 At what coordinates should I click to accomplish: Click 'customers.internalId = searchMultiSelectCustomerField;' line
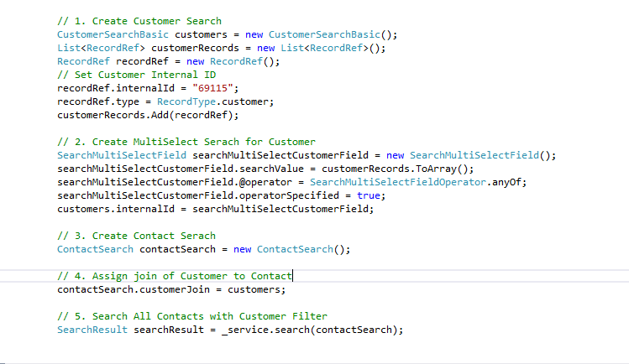[216, 209]
